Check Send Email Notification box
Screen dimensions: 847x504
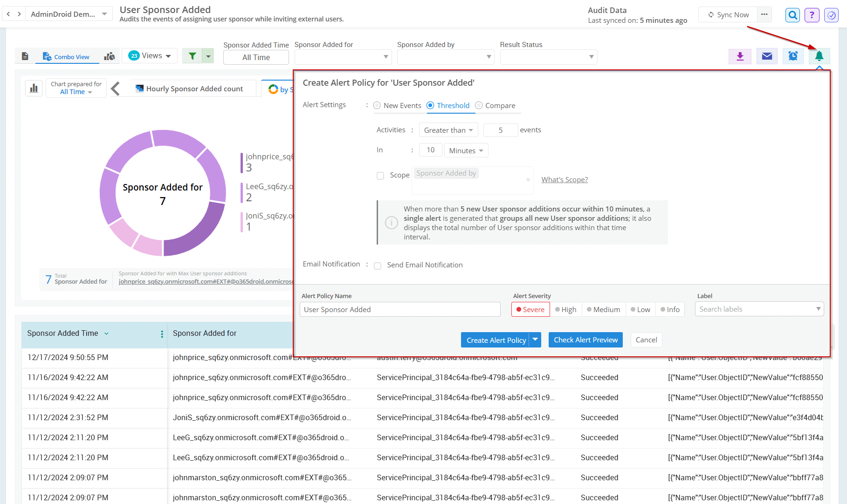tap(378, 266)
